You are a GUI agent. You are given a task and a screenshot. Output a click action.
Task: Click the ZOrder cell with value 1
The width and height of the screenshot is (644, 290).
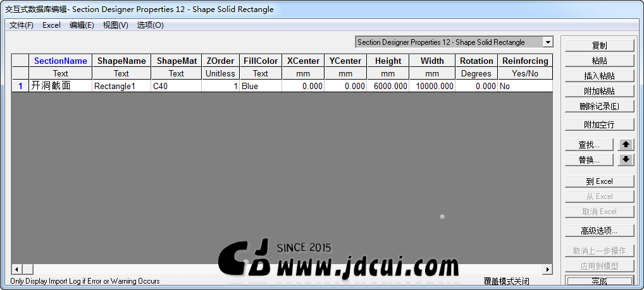pyautogui.click(x=221, y=86)
